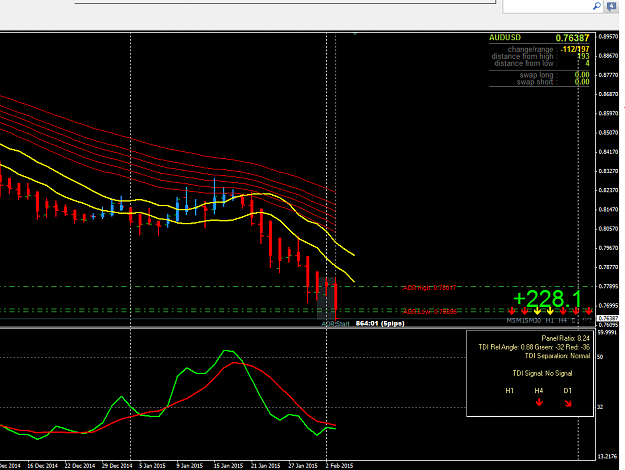The height and width of the screenshot is (470, 625).
Task: Click the D1 label in TDI panel
Action: click(x=568, y=391)
